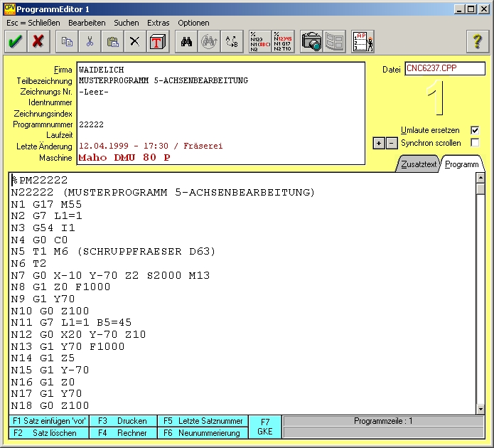Click the F6 Neunummerierung button
Screen dimensions: 494x448
[x=203, y=432]
